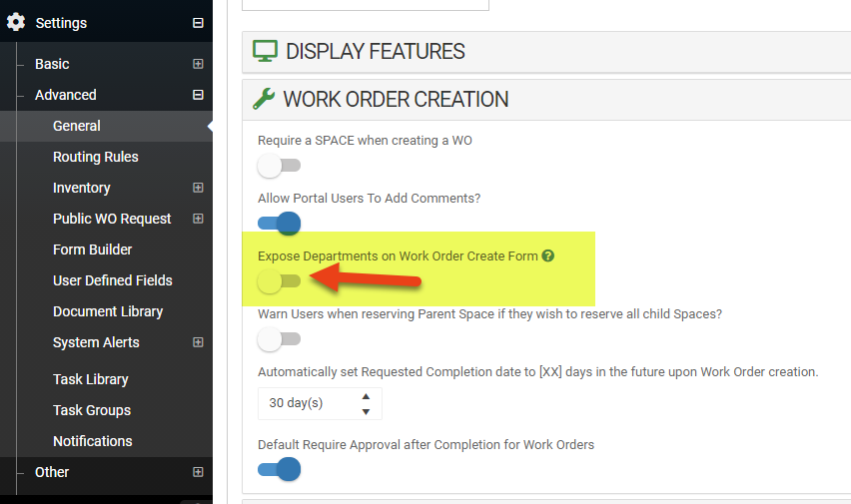The image size is (851, 504).
Task: Click the Display Features monitor icon
Action: 265,52
